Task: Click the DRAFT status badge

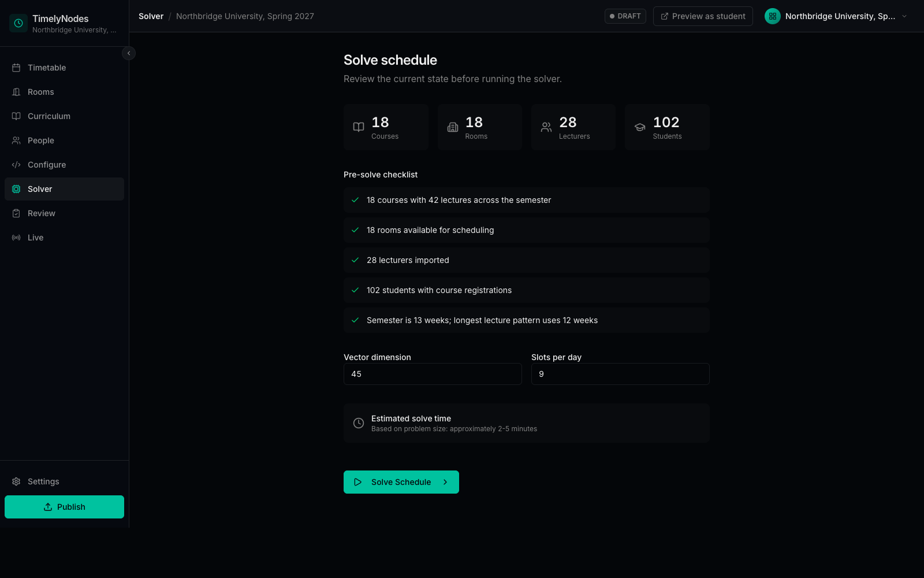Action: point(625,16)
